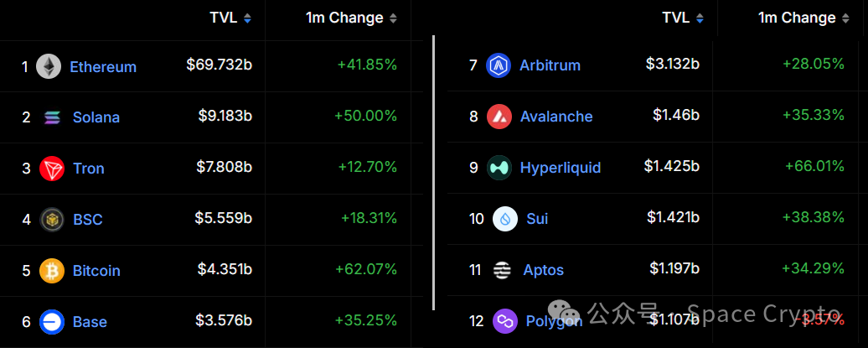This screenshot has width=868, height=348.
Task: Open the Ethereum chain link
Action: tap(103, 67)
